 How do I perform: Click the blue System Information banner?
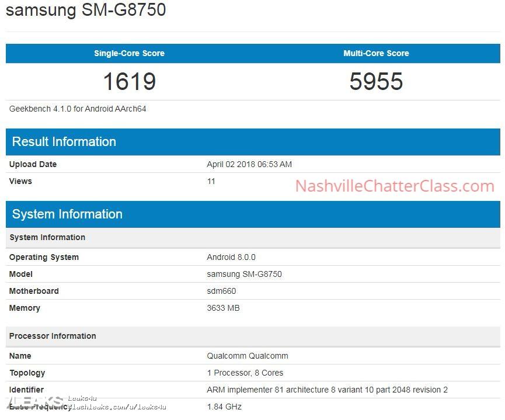[x=253, y=214]
